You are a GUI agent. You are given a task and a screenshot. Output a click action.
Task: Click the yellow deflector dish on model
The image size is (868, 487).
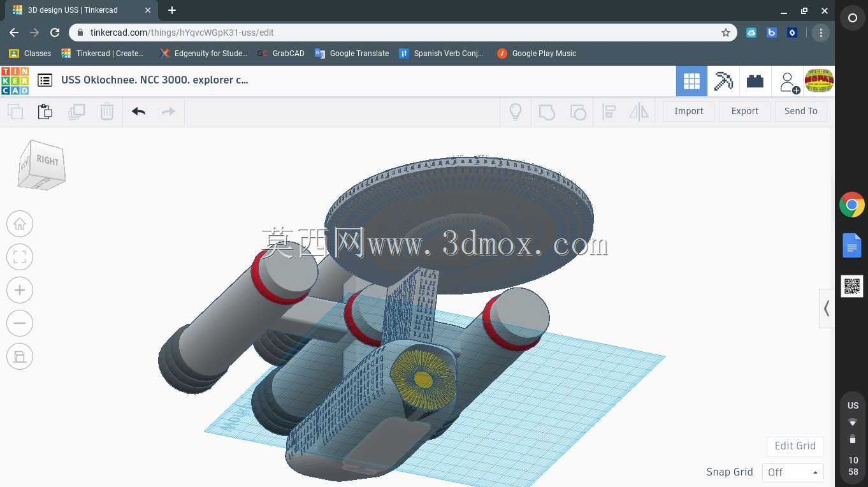tap(423, 380)
